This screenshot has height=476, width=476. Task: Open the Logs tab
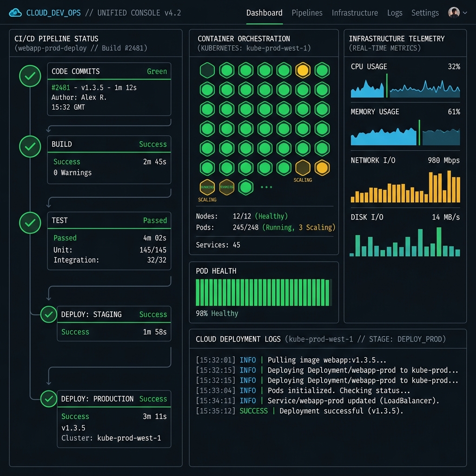(x=395, y=13)
